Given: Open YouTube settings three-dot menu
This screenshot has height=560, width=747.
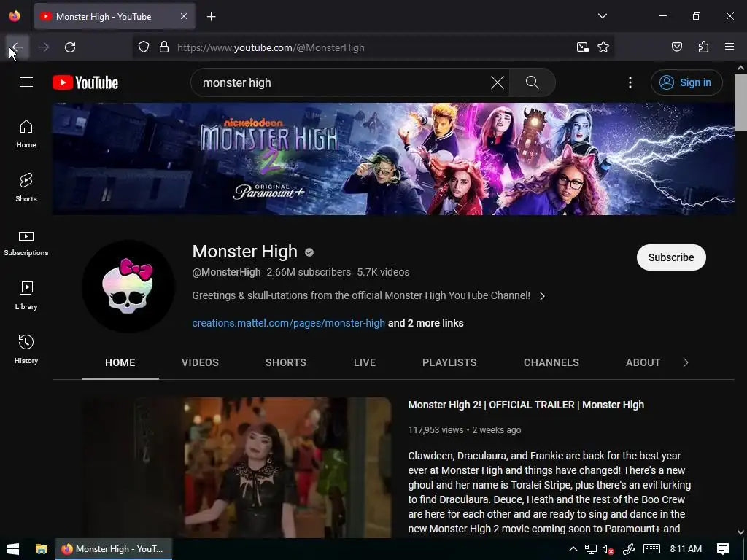Looking at the screenshot, I should (x=630, y=82).
